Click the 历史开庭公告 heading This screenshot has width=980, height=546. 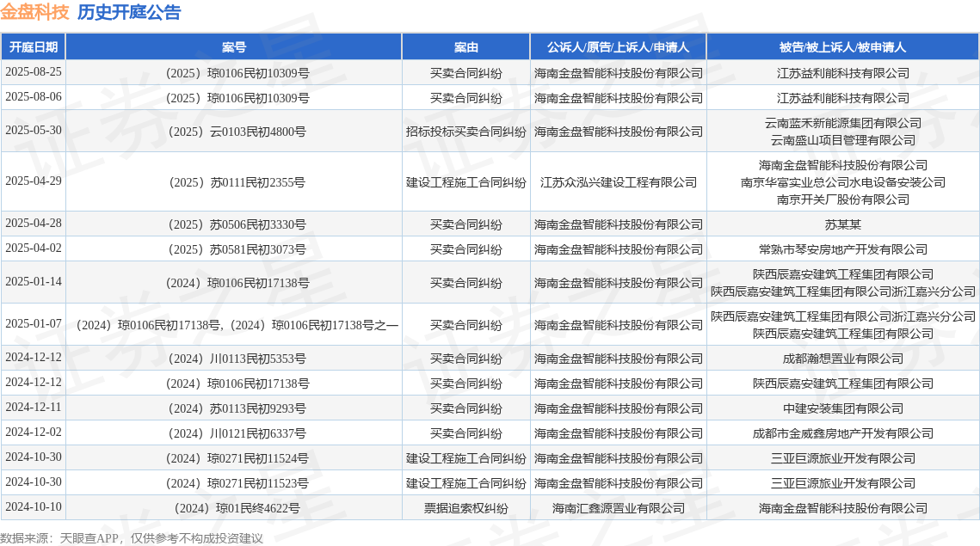[129, 12]
